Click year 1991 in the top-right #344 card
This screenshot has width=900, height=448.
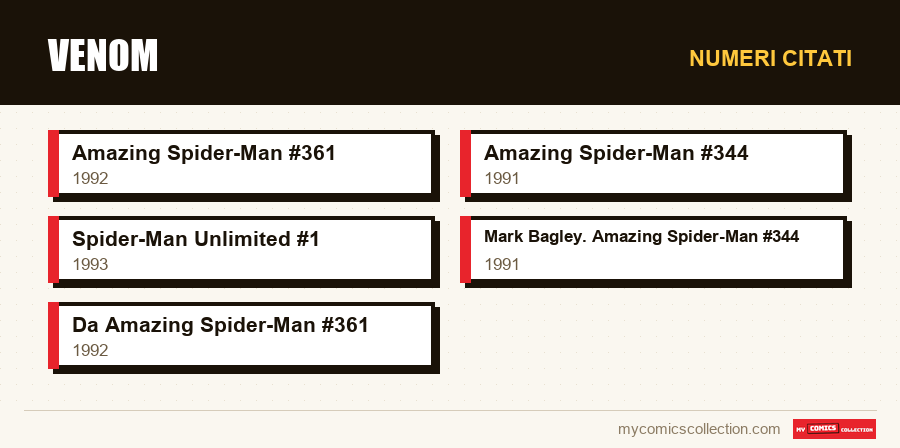[x=502, y=178]
